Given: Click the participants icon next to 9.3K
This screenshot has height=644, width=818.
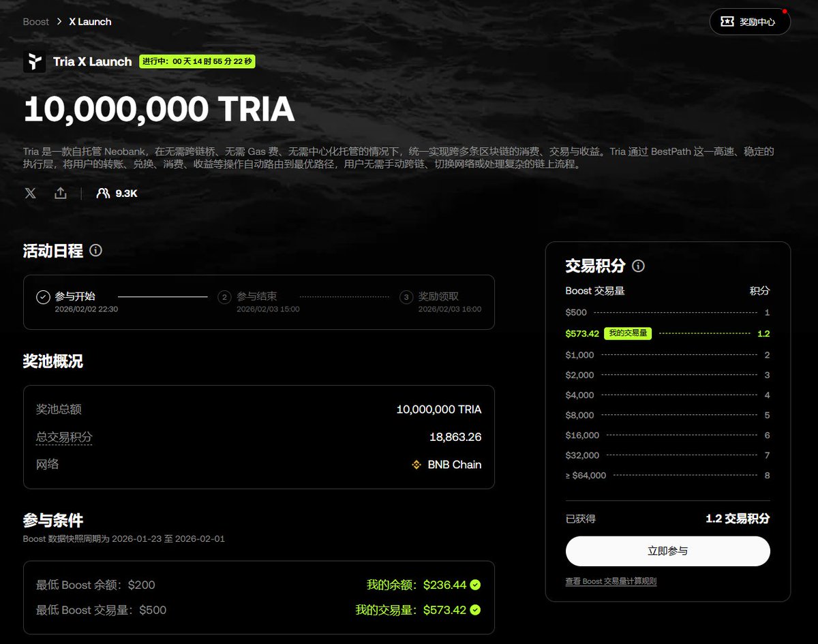Looking at the screenshot, I should [x=103, y=193].
